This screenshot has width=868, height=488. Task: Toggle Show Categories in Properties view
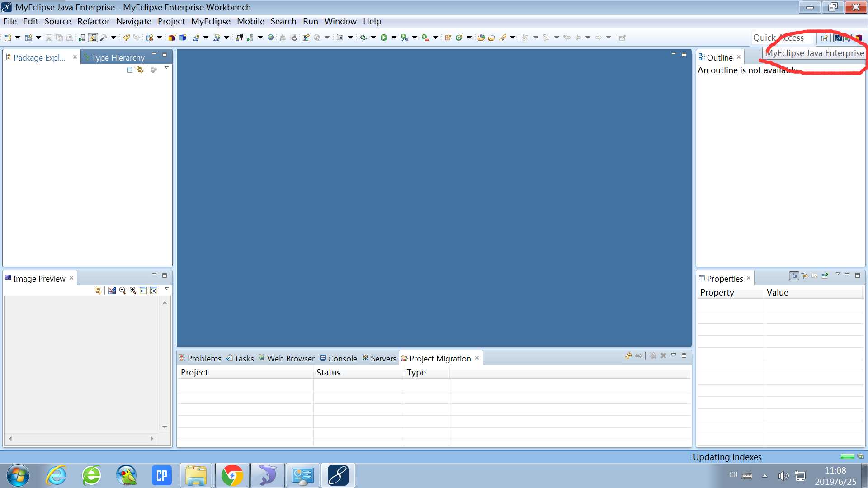(x=794, y=276)
